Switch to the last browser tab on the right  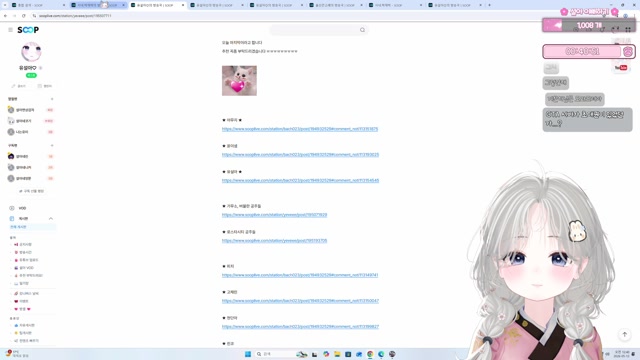coord(455,5)
